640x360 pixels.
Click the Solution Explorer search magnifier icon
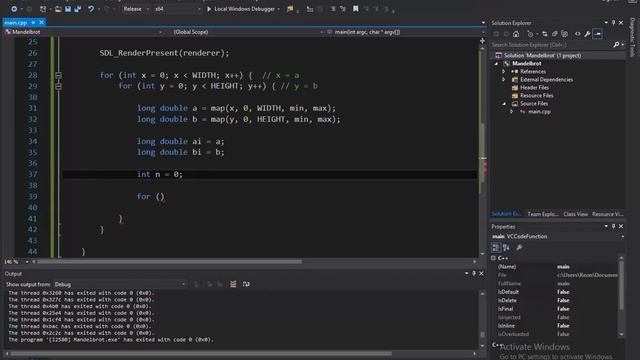tap(616, 44)
